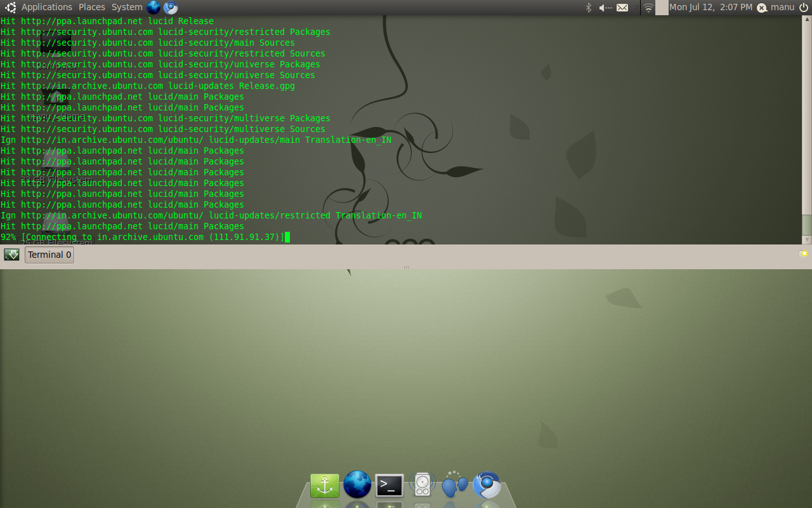Open the Applications menu
Viewport: 812px width, 508px height.
pos(46,7)
